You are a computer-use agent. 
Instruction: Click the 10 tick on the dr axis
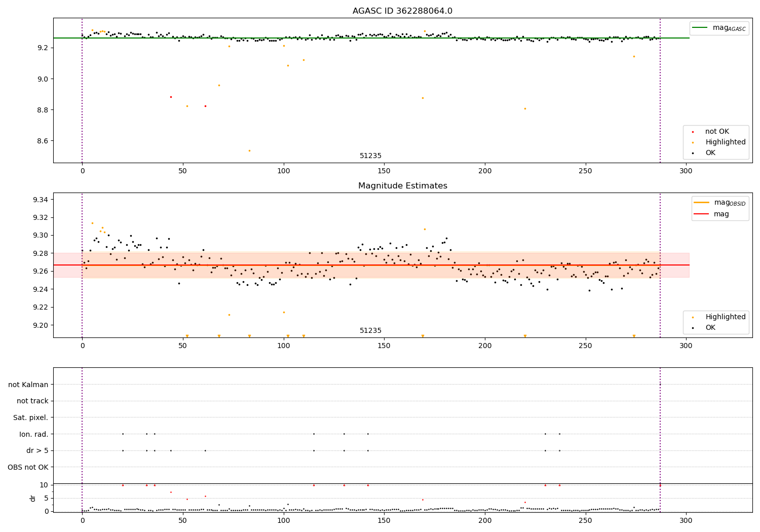[44, 485]
